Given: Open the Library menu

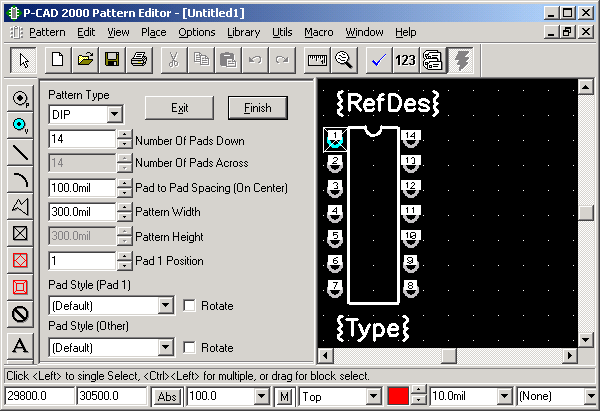Looking at the screenshot, I should coord(243,32).
